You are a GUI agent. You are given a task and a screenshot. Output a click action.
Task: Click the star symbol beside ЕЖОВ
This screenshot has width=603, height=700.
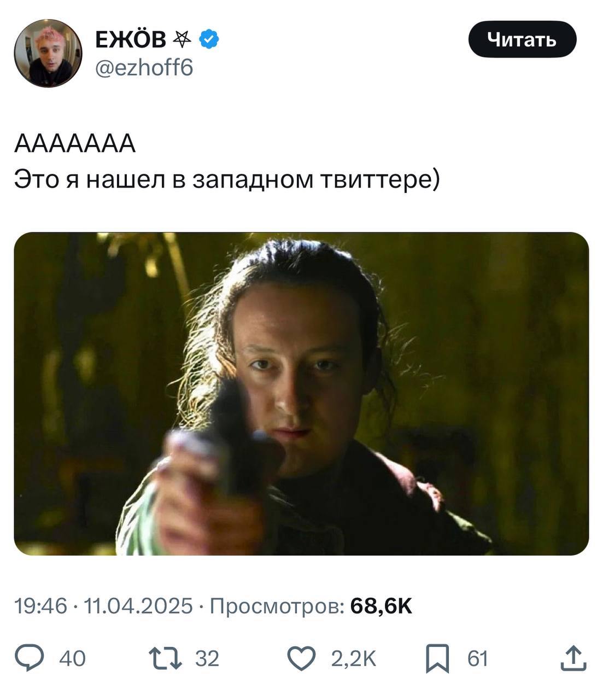pos(182,39)
